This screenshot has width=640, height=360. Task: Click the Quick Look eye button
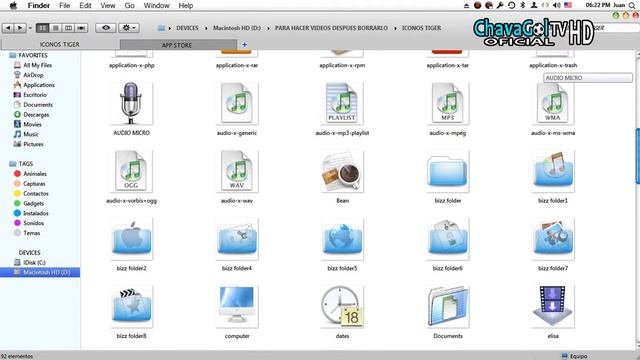click(x=106, y=28)
